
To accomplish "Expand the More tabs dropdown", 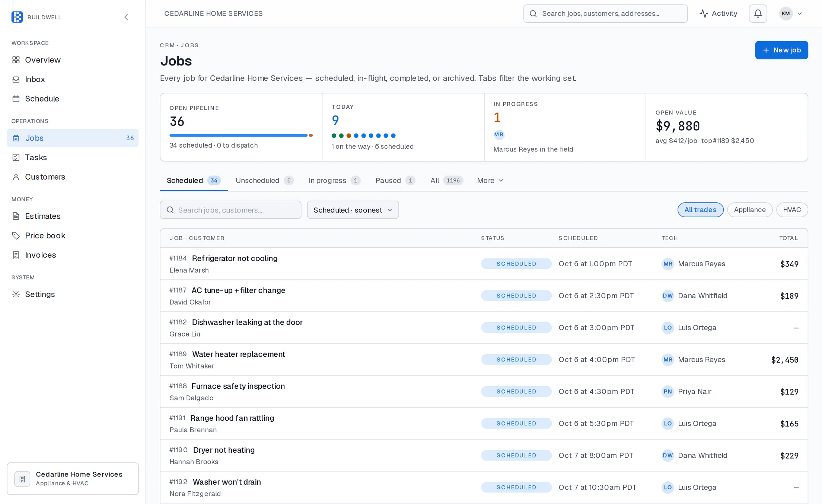I will click(490, 180).
